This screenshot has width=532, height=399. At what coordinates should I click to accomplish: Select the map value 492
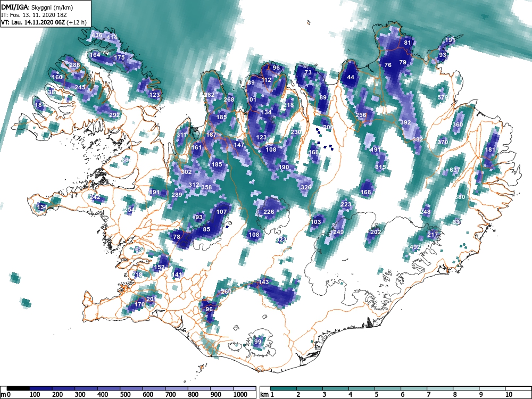(x=415, y=247)
